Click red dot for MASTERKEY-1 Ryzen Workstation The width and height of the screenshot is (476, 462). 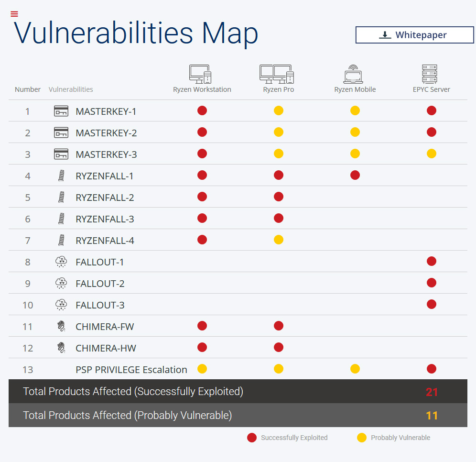[202, 111]
